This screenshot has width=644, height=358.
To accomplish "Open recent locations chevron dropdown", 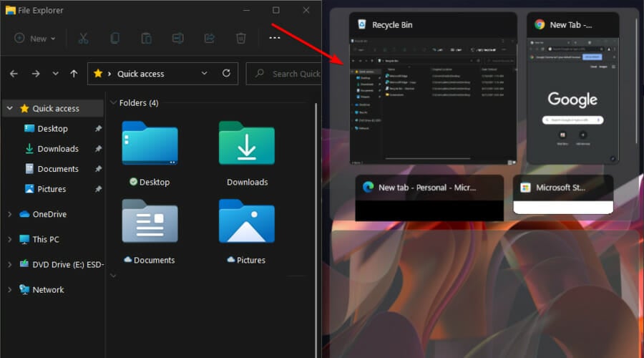I will pos(55,74).
